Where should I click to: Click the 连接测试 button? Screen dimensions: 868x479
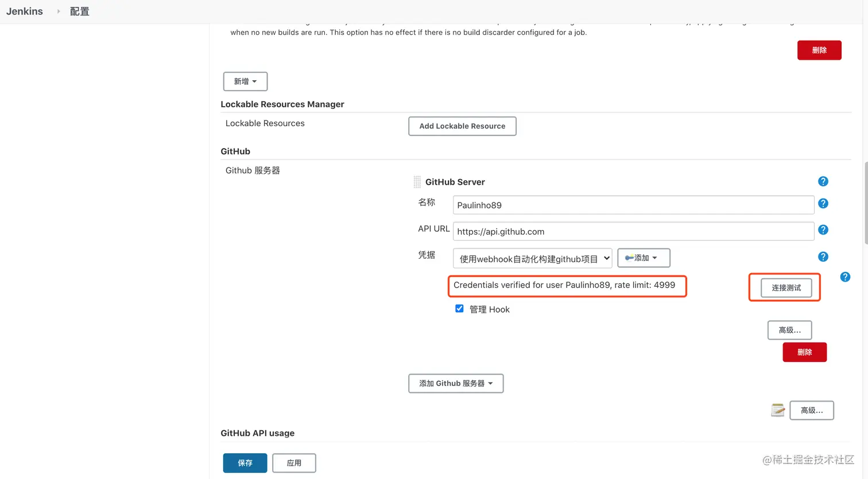click(x=786, y=288)
